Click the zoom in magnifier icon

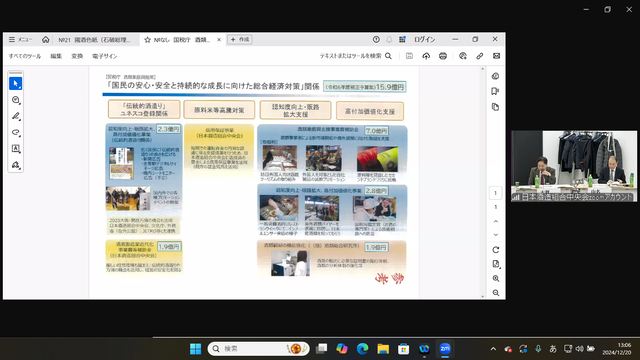496,278
